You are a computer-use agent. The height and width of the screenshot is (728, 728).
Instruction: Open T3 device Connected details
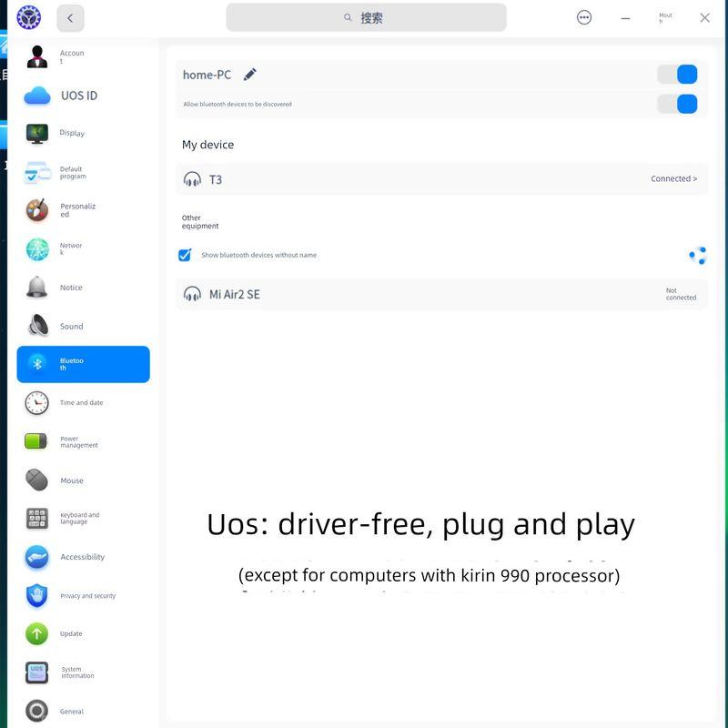(673, 178)
